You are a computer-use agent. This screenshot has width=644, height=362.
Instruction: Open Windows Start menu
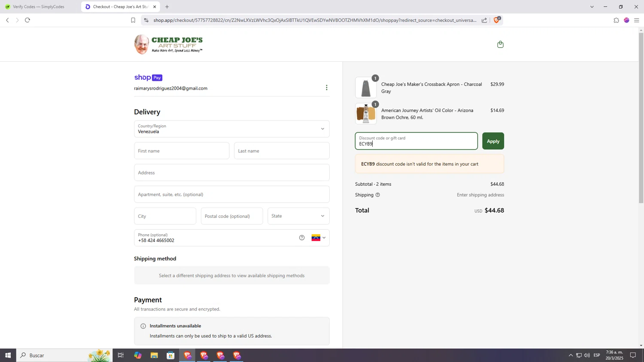(8, 355)
